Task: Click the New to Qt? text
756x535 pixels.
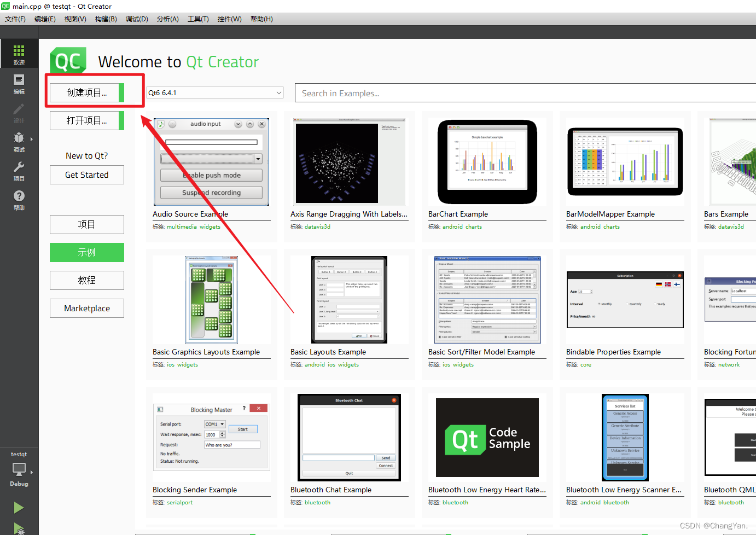Action: (x=87, y=156)
